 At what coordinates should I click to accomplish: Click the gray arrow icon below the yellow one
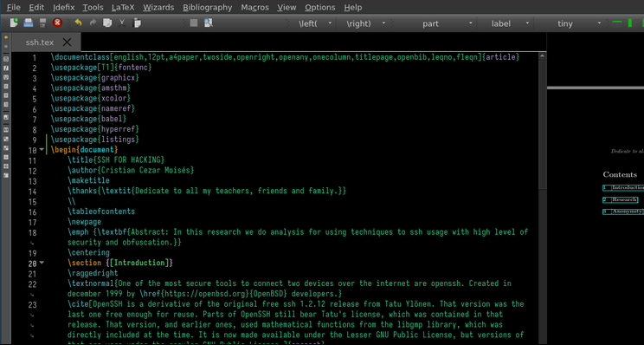[x=6, y=47]
